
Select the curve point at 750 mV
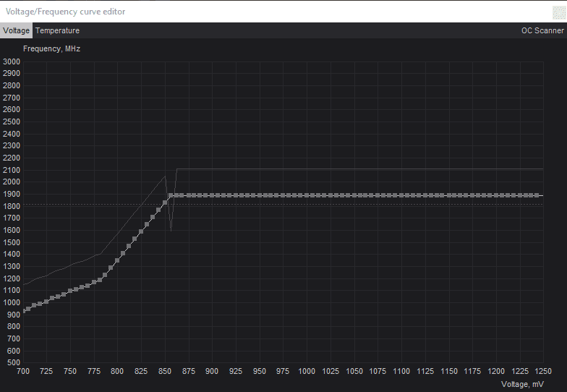[x=70, y=291]
